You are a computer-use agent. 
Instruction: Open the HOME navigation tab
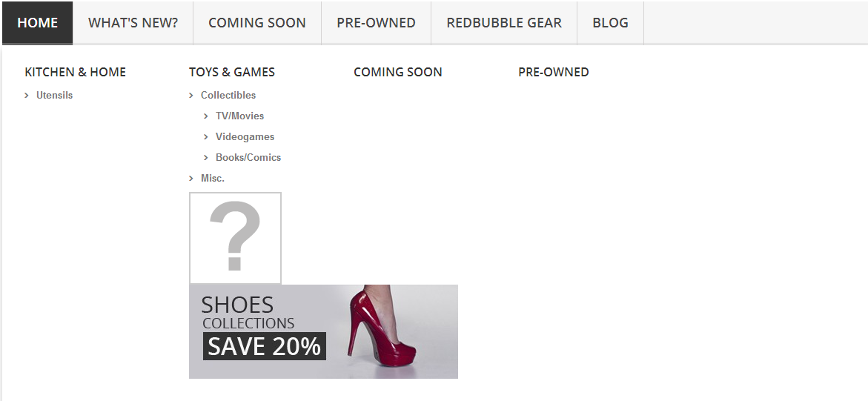(x=38, y=23)
